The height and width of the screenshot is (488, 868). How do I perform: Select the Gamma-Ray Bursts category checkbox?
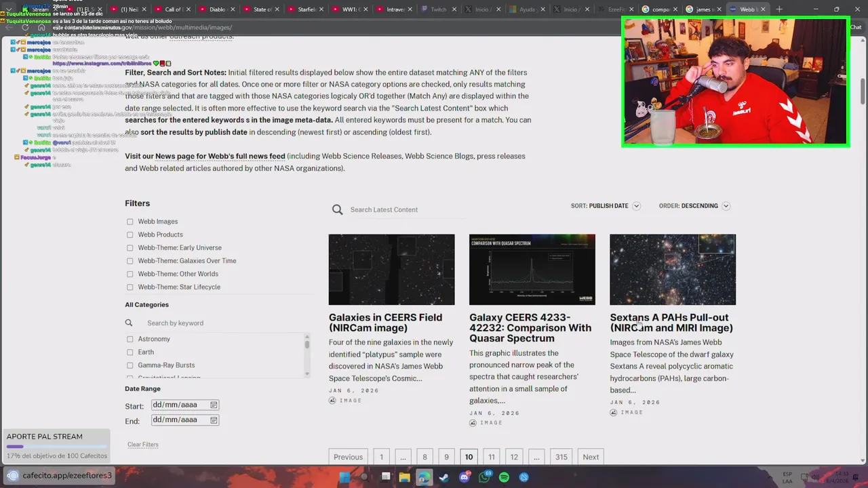130,365
